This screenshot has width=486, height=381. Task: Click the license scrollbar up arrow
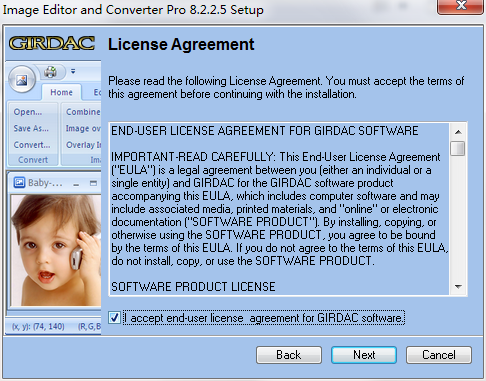click(458, 132)
